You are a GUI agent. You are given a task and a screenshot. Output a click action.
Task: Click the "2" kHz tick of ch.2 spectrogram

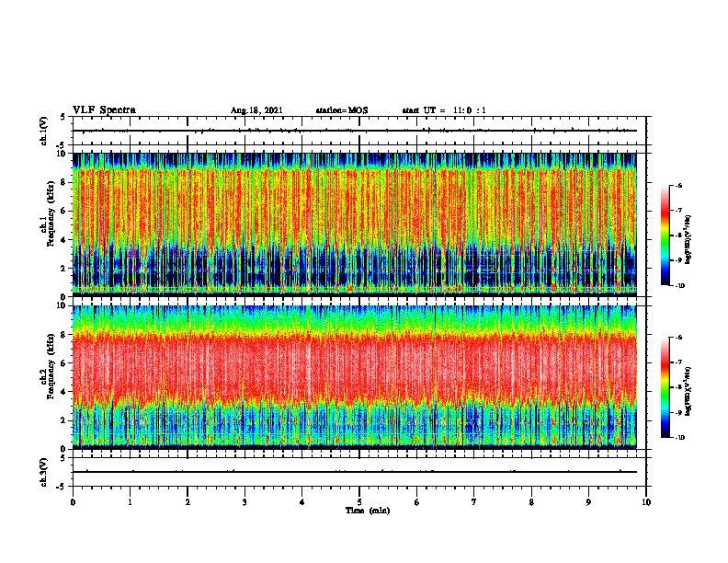click(64, 420)
